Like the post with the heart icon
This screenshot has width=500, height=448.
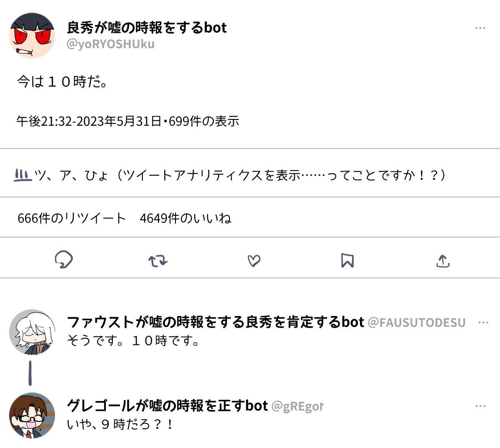[x=254, y=261]
